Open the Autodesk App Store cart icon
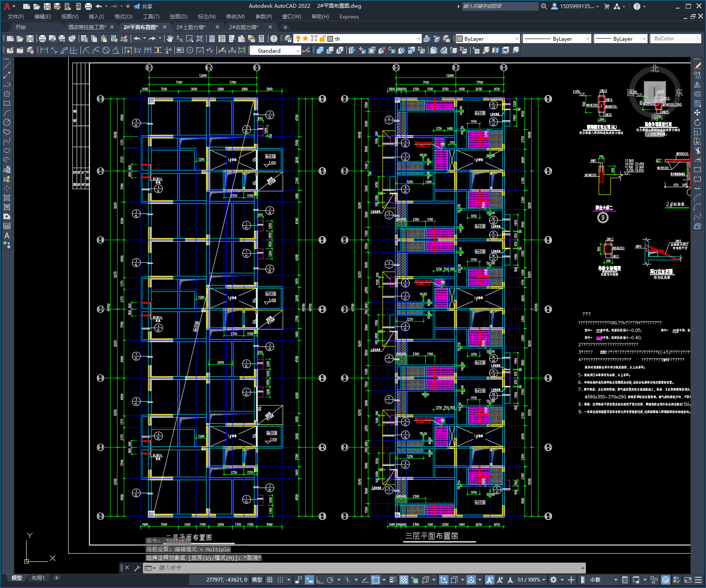The width and height of the screenshot is (706, 588). point(607,6)
